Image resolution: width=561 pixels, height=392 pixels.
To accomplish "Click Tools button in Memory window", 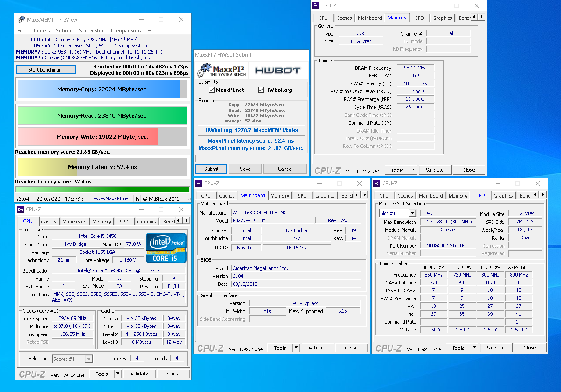I will click(x=397, y=170).
